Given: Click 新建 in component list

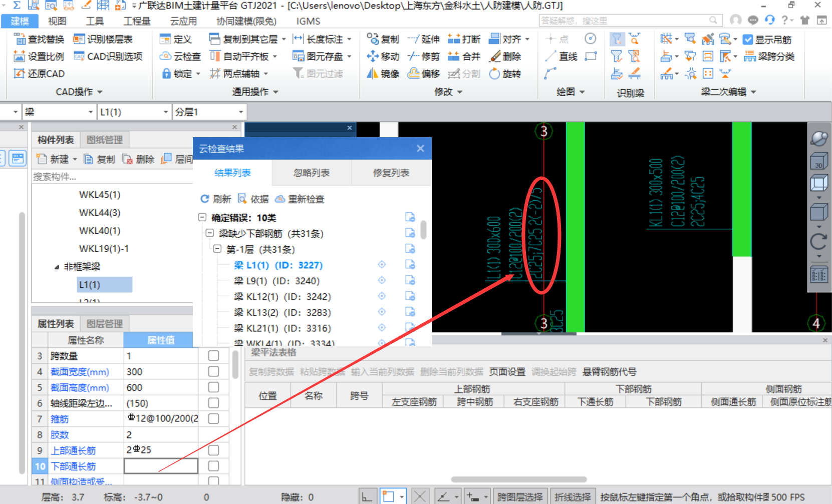Looking at the screenshot, I should [x=56, y=159].
